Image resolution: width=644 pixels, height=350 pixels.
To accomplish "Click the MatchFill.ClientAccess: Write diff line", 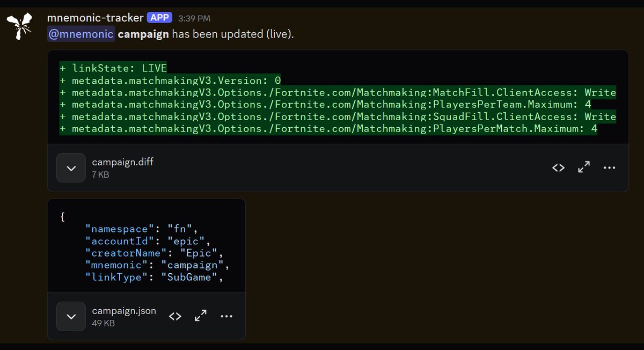I will tap(338, 92).
